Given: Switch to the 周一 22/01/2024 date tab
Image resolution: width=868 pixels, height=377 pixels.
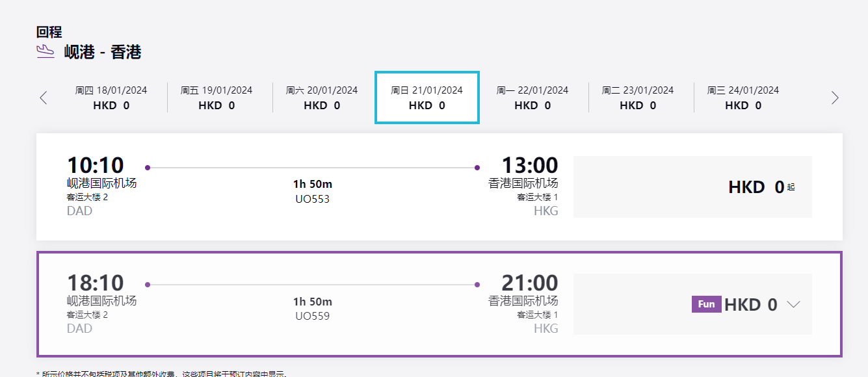Looking at the screenshot, I should [x=533, y=97].
